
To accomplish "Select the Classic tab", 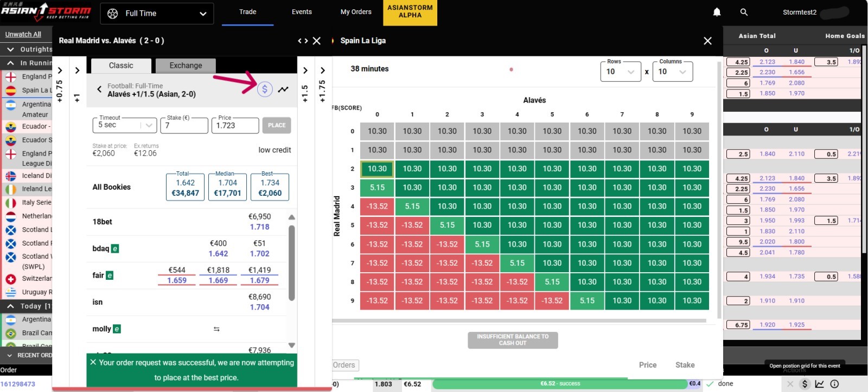I will (121, 66).
